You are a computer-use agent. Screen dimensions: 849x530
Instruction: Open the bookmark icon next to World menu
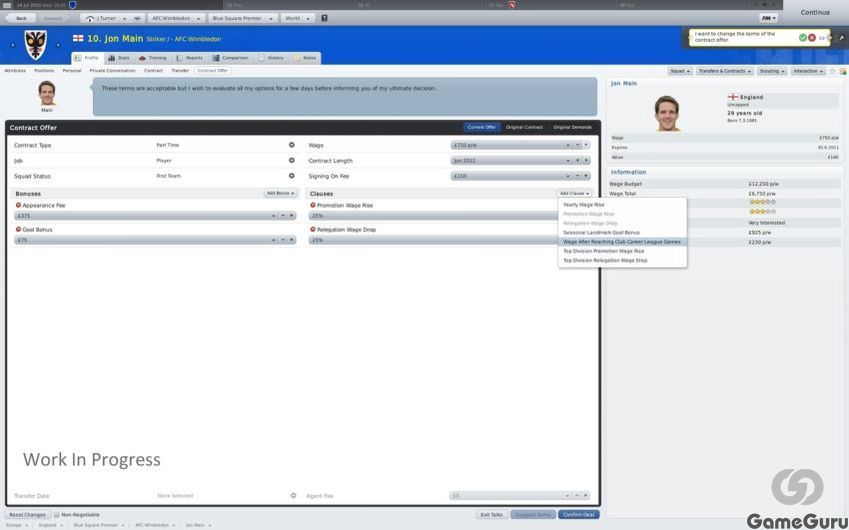324,18
